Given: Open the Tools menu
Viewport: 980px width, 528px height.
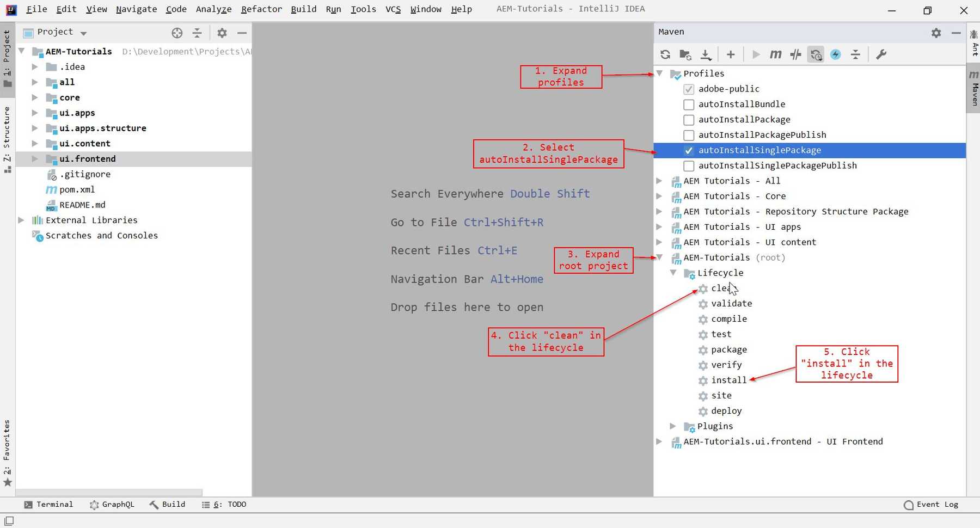Looking at the screenshot, I should pyautogui.click(x=363, y=9).
